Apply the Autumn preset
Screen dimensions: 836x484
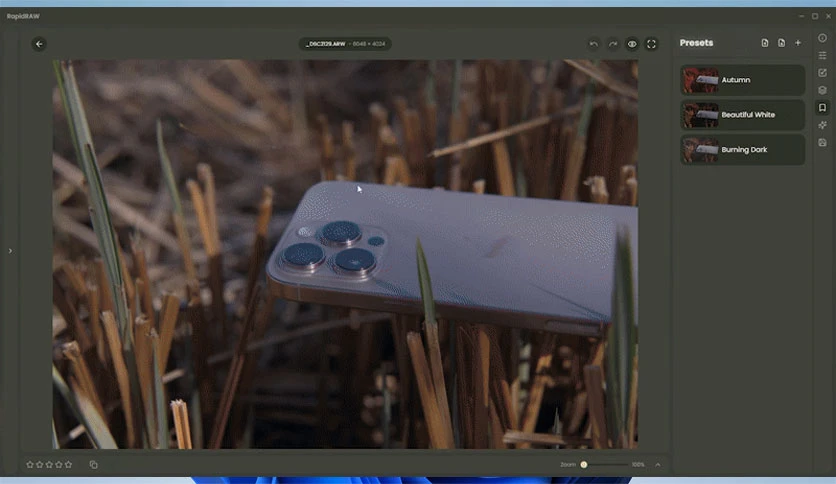click(742, 80)
